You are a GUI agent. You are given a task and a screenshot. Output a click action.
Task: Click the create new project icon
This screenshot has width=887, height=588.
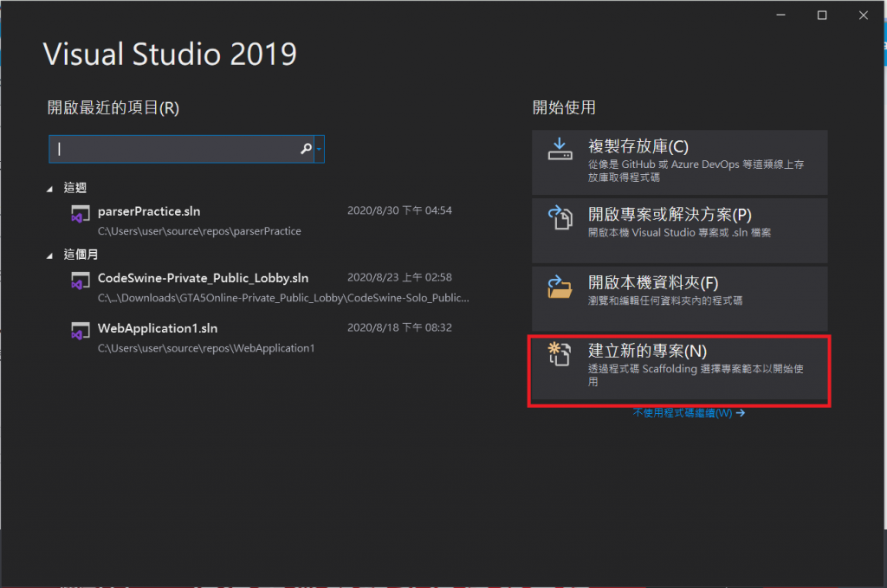click(560, 354)
